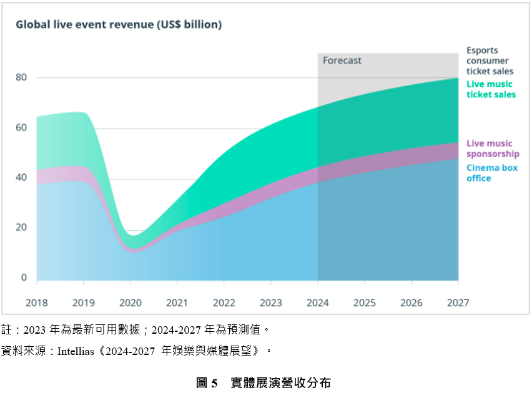Click the x-axis year 2027
532x393 pixels.
(x=458, y=303)
